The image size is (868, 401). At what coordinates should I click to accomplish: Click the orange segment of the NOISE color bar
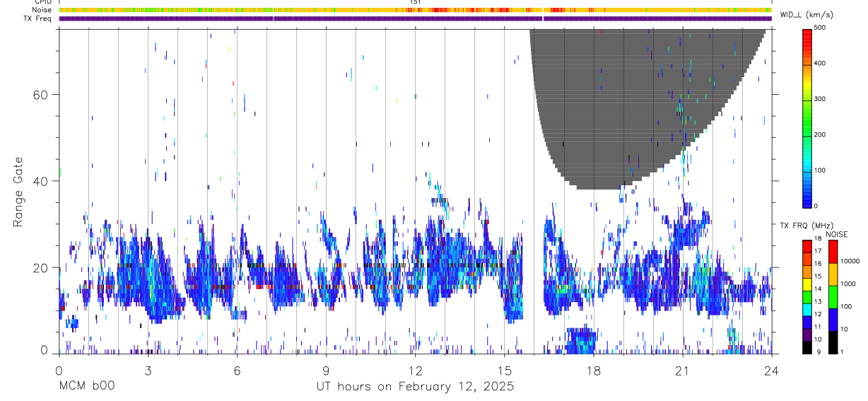[833, 274]
